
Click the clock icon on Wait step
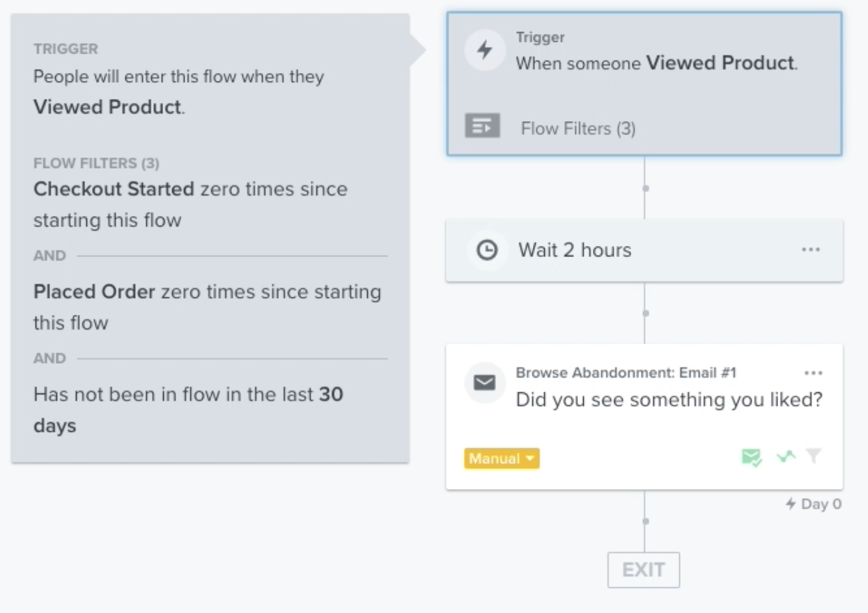[x=486, y=250]
